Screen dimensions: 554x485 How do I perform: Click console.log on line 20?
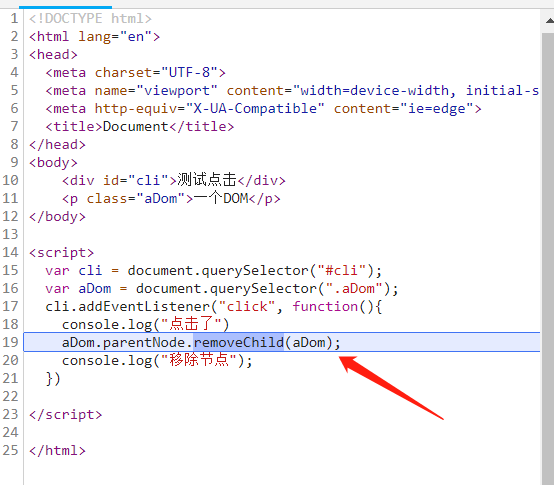click(x=107, y=360)
